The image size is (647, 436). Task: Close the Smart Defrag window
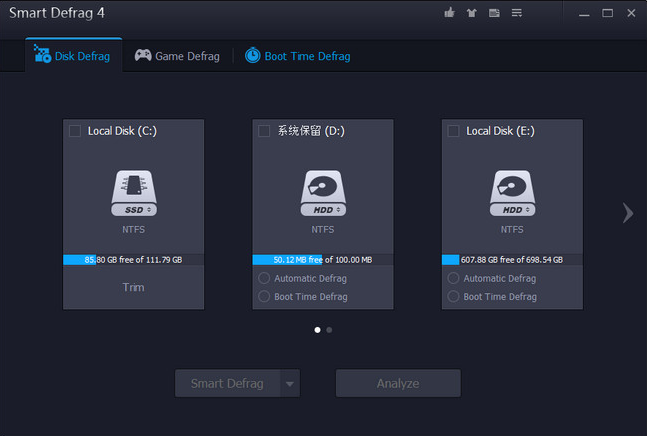(631, 13)
